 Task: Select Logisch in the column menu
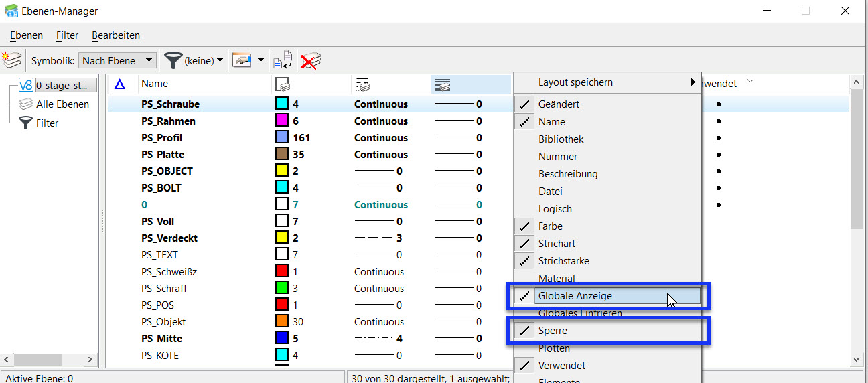click(608, 209)
